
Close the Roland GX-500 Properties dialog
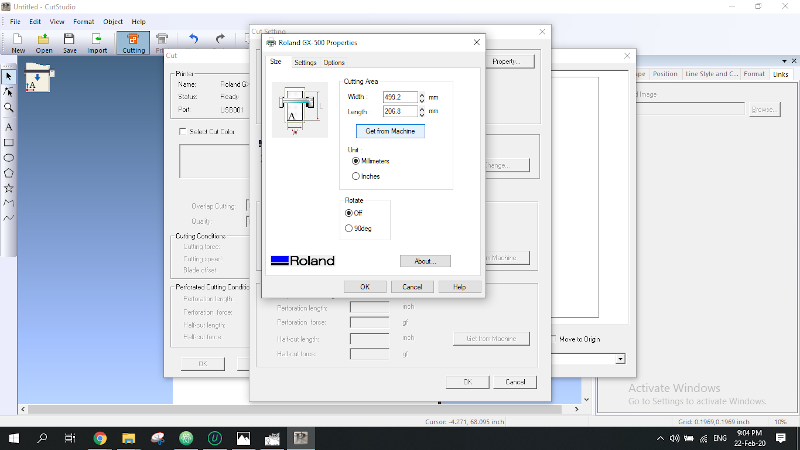click(x=477, y=42)
